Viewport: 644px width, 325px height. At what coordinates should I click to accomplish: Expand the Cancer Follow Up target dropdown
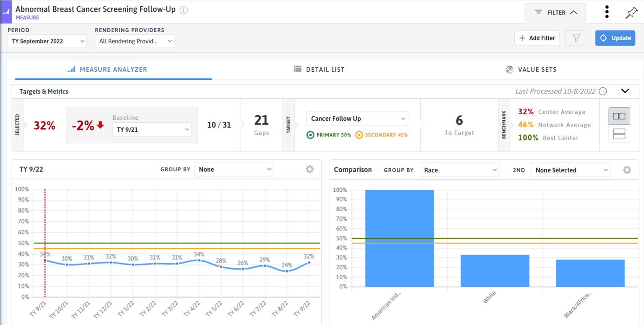[357, 118]
